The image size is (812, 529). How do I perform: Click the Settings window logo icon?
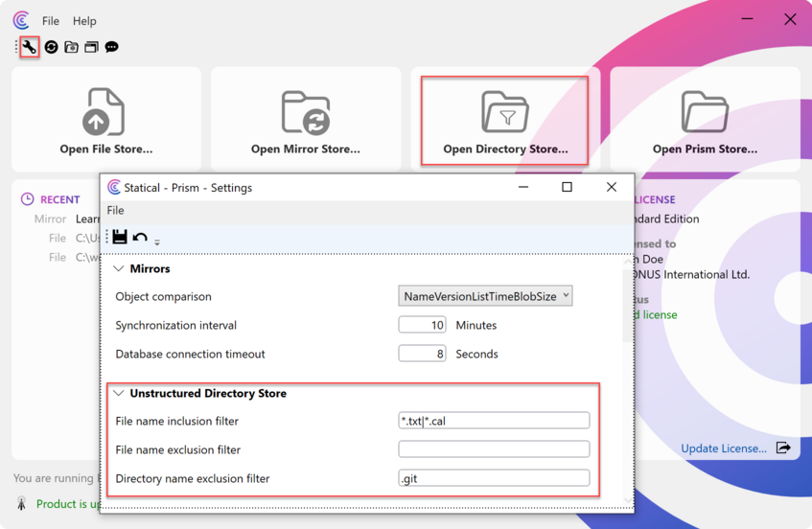114,187
